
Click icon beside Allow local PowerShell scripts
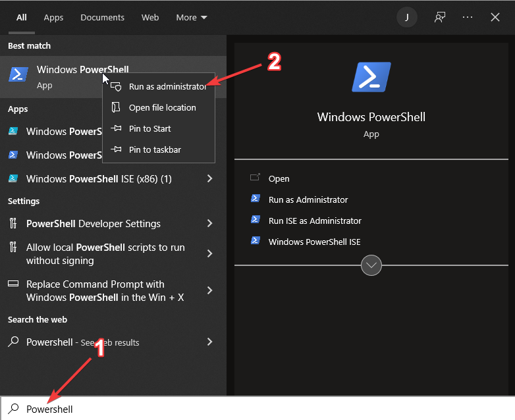pyautogui.click(x=13, y=247)
